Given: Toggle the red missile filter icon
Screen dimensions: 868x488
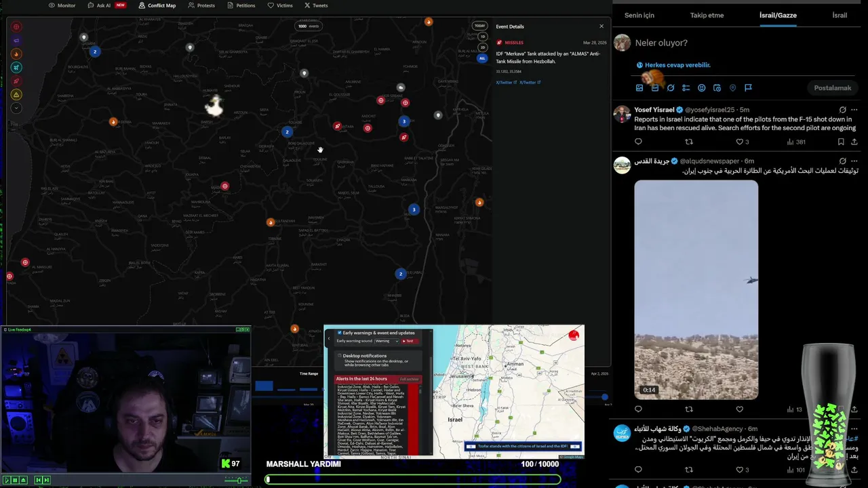Looking at the screenshot, I should tap(16, 81).
